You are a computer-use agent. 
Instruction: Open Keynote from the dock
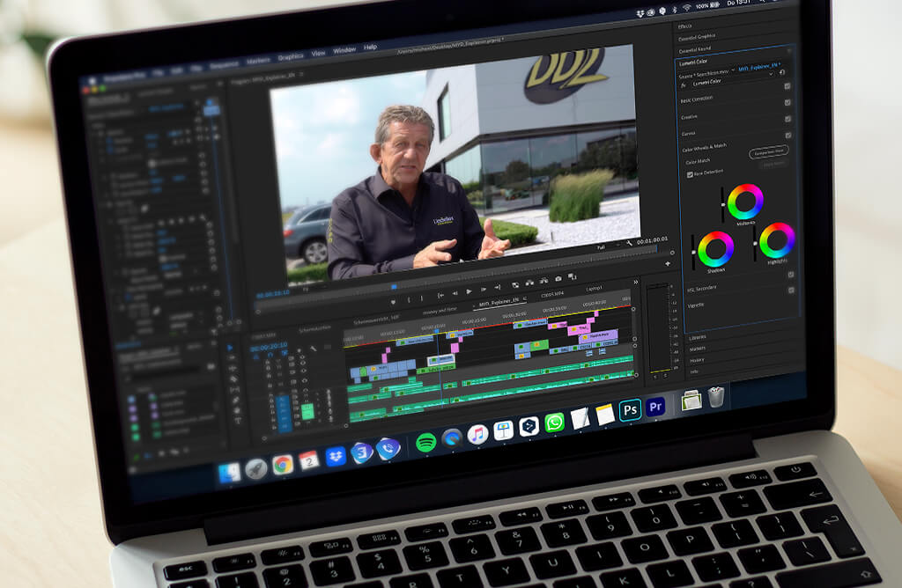pos(503,430)
